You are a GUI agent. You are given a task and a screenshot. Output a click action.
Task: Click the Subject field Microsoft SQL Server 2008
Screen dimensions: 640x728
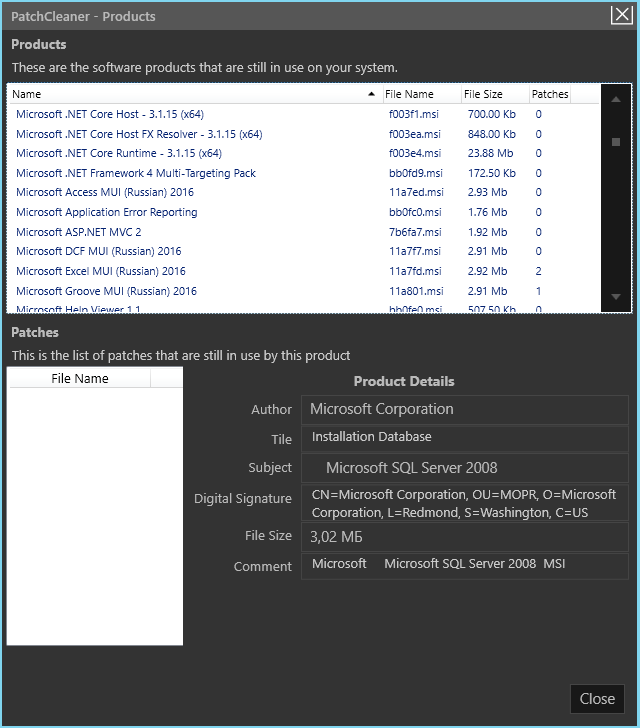point(464,468)
